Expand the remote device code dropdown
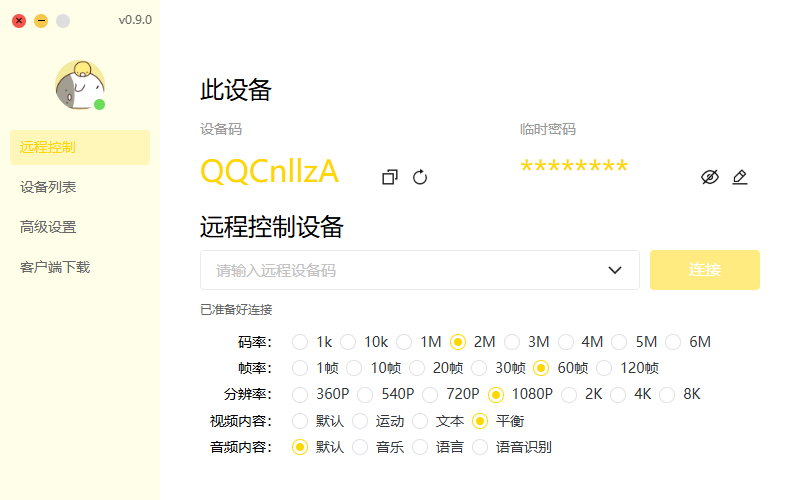 tap(615, 270)
